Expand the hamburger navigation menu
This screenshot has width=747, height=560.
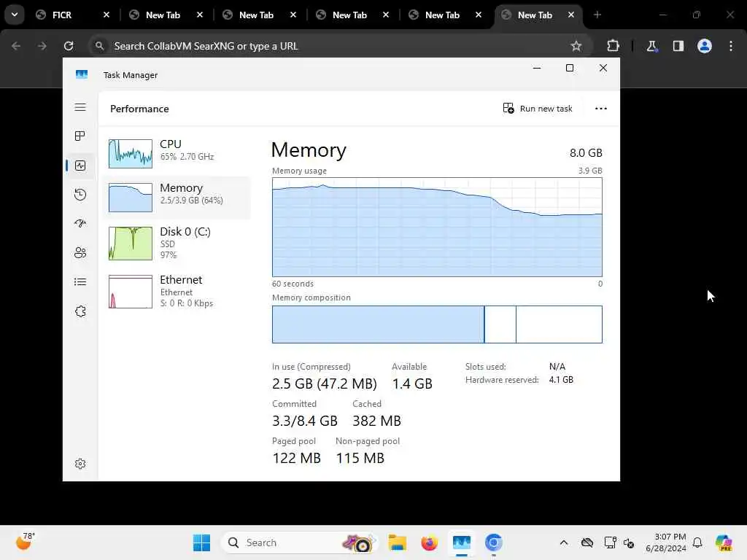(80, 107)
